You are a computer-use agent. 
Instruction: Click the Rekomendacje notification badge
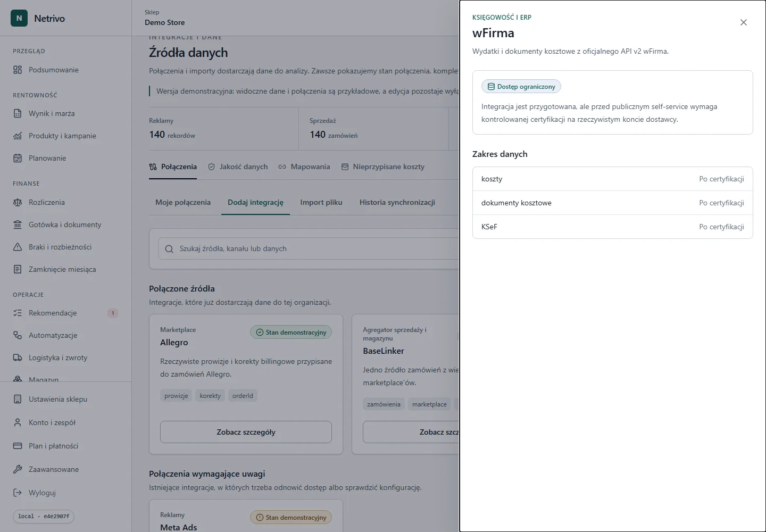click(x=113, y=313)
